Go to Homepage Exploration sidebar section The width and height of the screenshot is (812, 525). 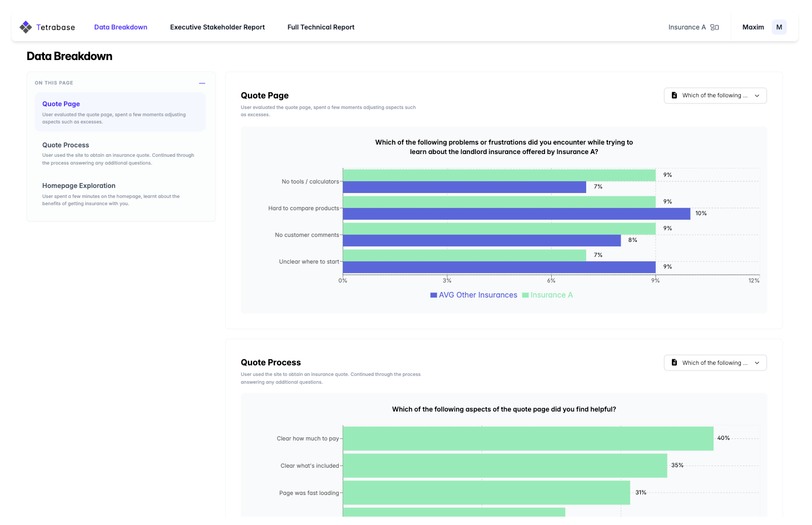point(78,186)
